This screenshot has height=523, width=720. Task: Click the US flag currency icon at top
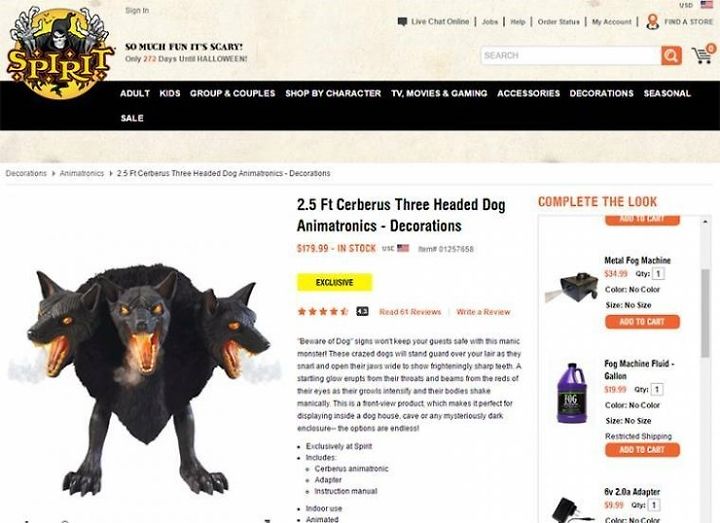click(x=706, y=5)
